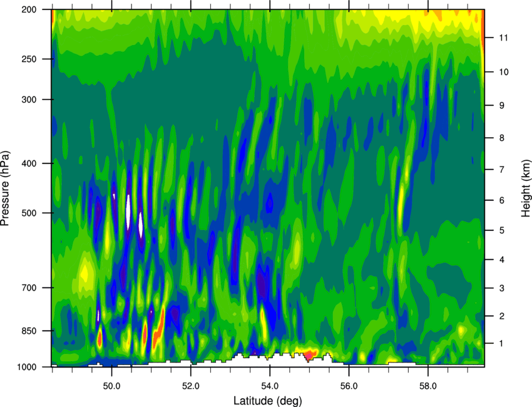Click the 56.0 latitude tick label

coord(349,386)
